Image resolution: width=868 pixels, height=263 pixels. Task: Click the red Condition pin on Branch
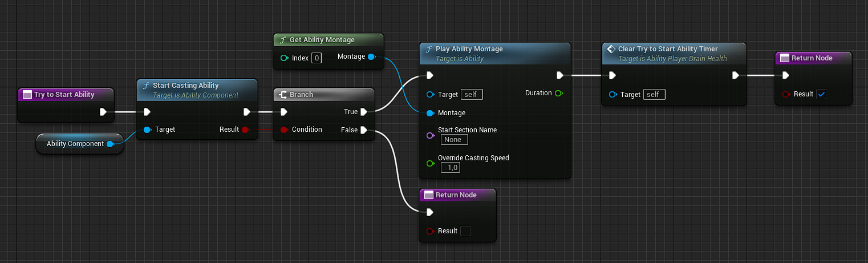[x=284, y=130]
